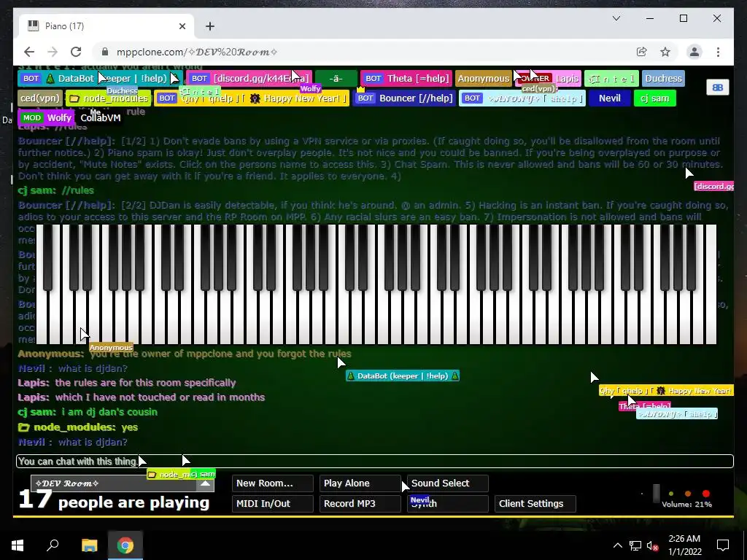Click the Lapis owner name tag
This screenshot has width=747, height=560.
(547, 79)
